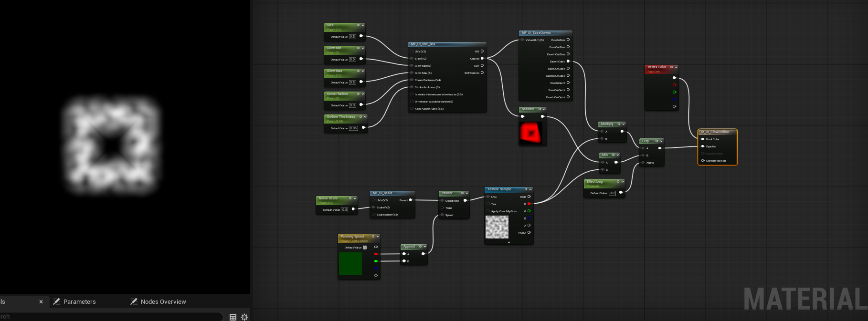The width and height of the screenshot is (868, 321).
Task: Click the Glow Max default value field
Action: 352,83
